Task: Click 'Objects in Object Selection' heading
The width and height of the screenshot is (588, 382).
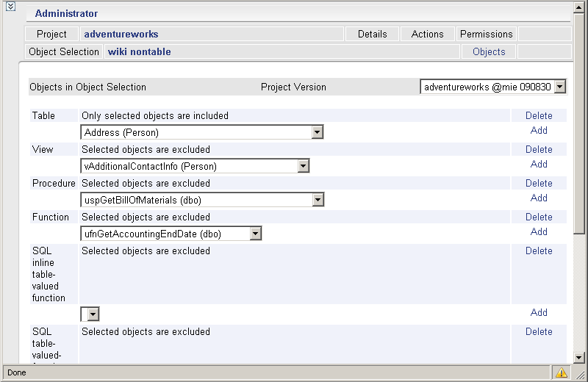Action: click(x=87, y=87)
